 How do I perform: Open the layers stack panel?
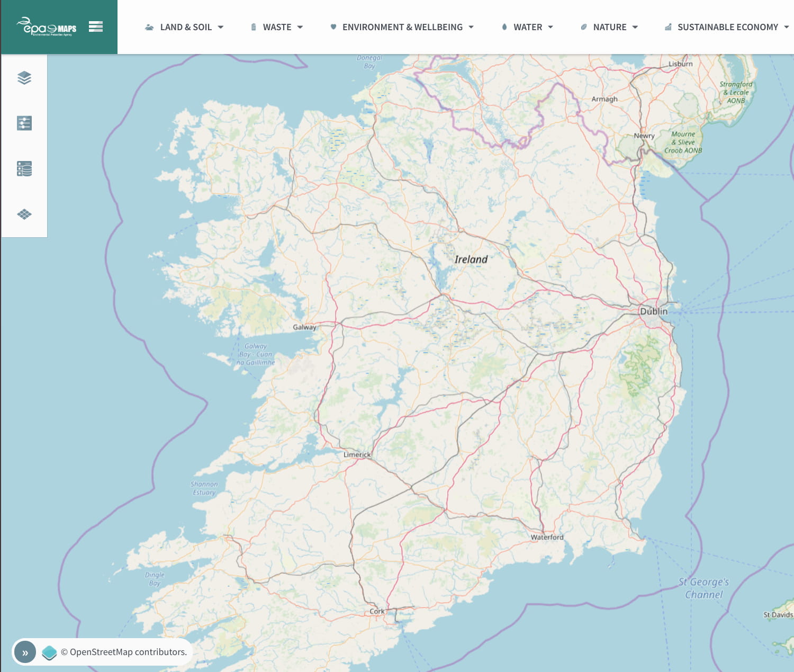pyautogui.click(x=24, y=78)
